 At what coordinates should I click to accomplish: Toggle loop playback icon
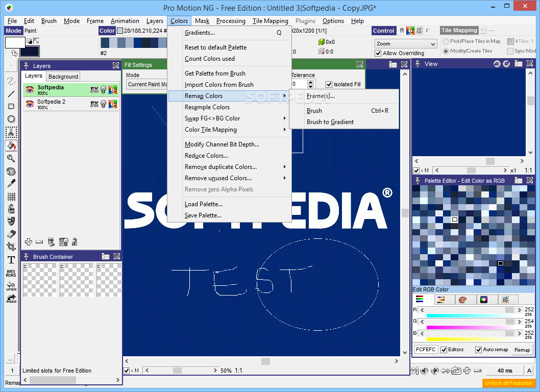pos(456,371)
